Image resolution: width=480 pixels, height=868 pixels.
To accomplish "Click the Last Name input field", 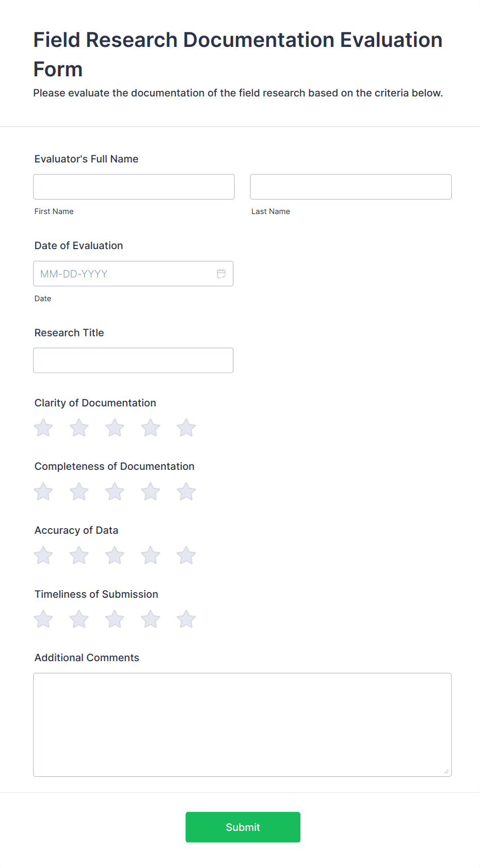I will (350, 187).
